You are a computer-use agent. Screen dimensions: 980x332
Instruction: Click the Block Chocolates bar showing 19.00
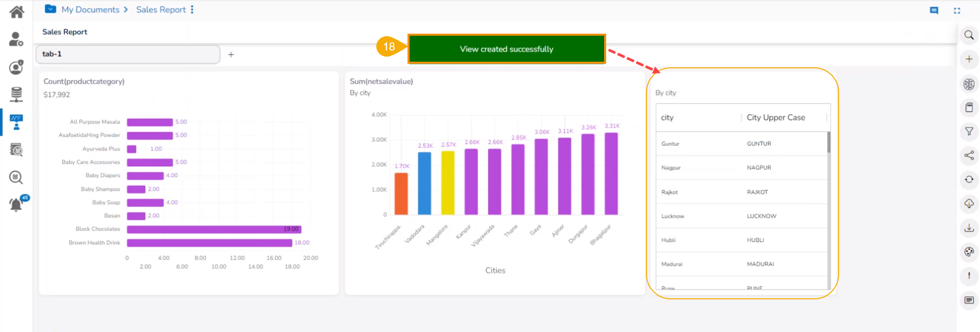[x=214, y=229]
